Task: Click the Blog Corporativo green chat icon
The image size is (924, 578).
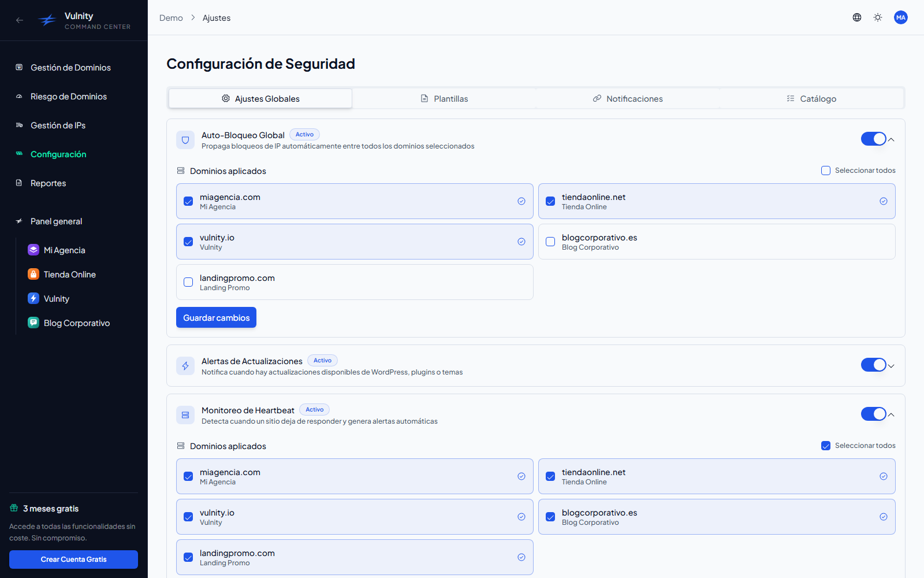Action: point(33,323)
